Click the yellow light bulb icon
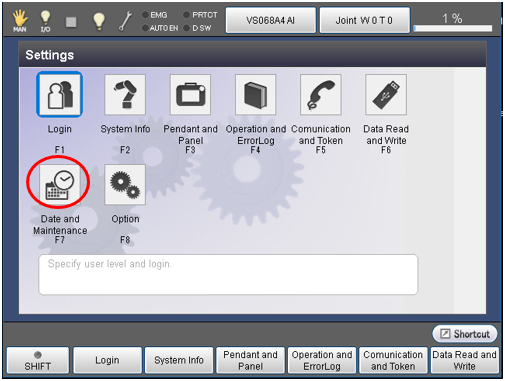Image resolution: width=505 pixels, height=381 pixels. click(x=99, y=21)
